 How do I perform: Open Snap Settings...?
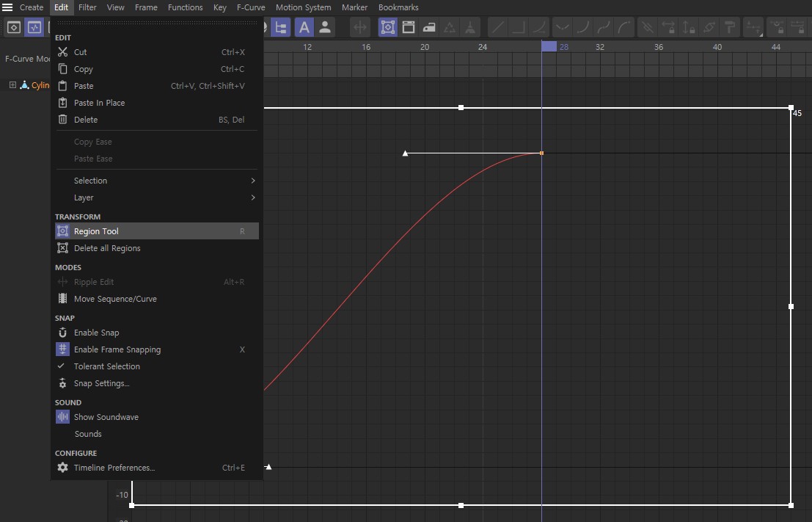point(157,383)
